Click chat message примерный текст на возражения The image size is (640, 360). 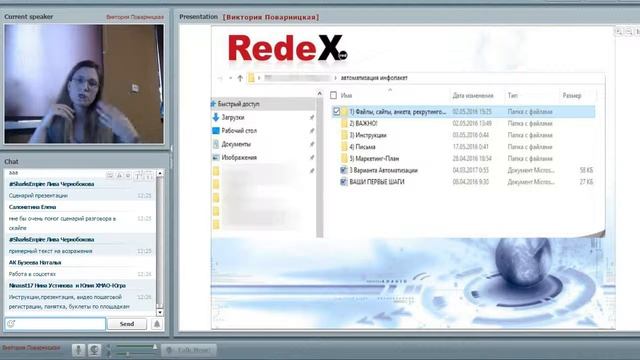tap(51, 251)
